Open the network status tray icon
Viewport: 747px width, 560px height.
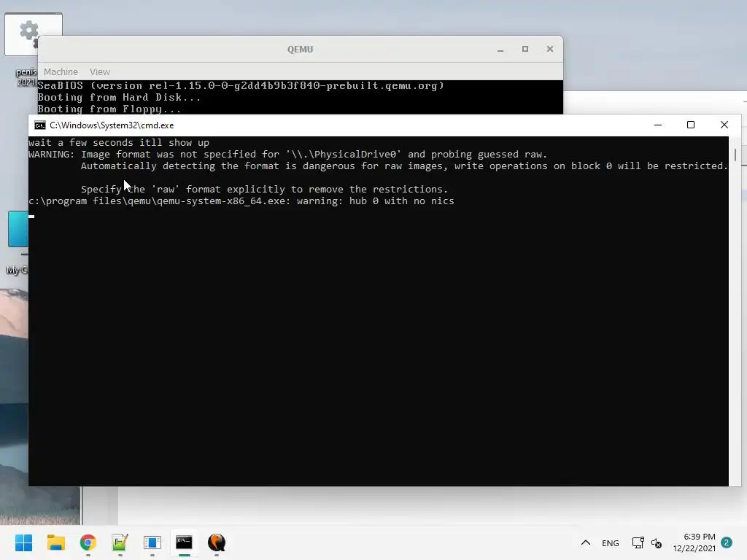click(x=638, y=542)
